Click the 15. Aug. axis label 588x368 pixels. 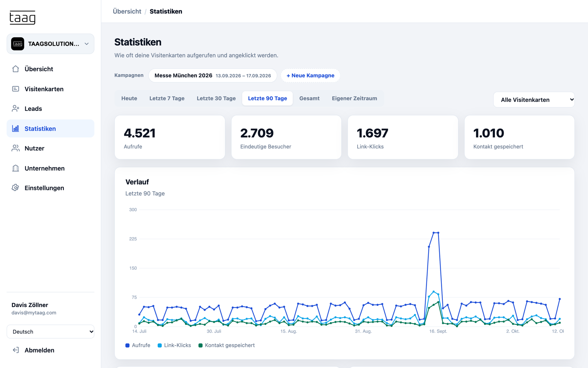click(288, 331)
